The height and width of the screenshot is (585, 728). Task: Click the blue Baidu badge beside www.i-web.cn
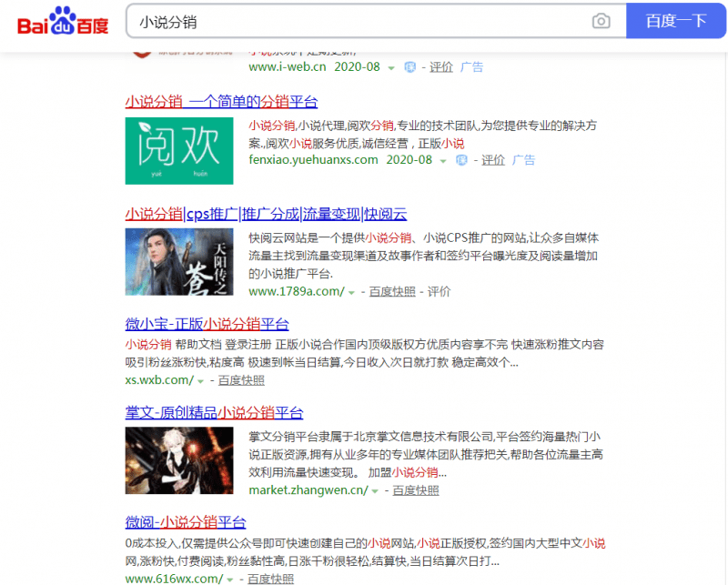(x=409, y=66)
